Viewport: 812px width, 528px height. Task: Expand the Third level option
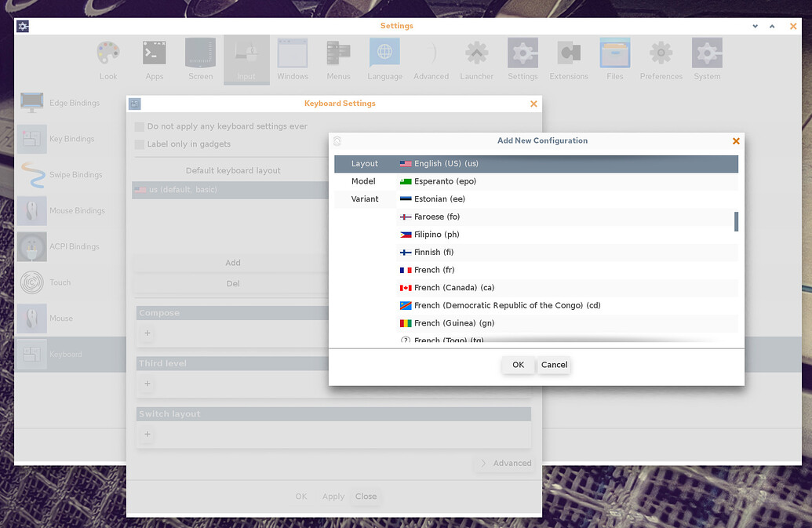147,384
